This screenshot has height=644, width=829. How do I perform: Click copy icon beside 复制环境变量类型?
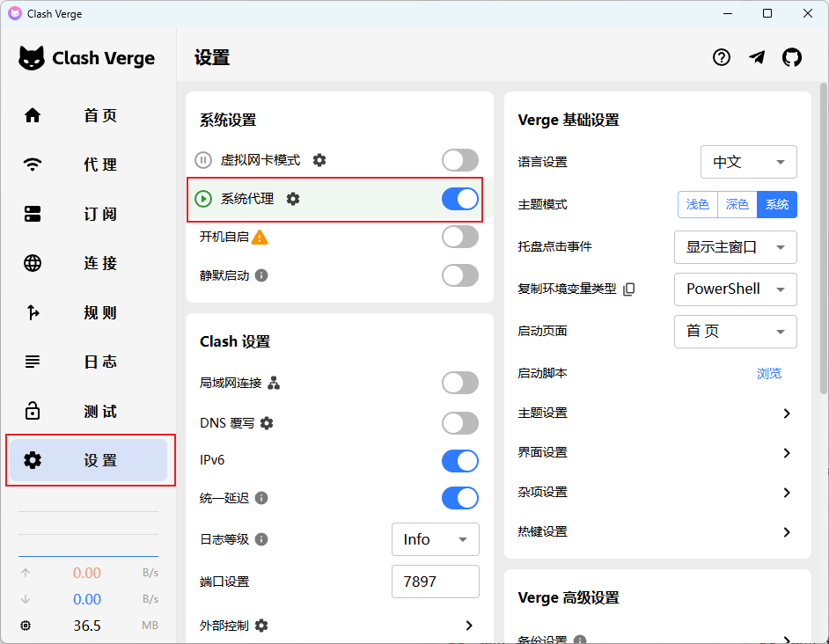(629, 289)
